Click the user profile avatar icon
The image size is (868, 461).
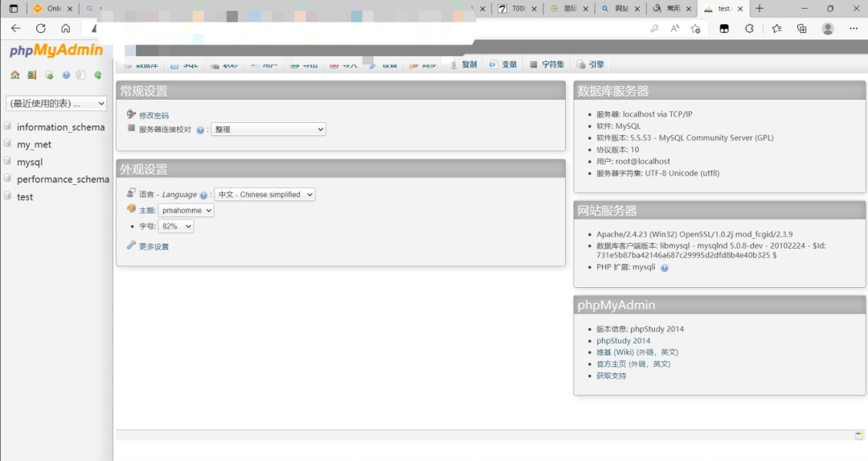pos(828,28)
